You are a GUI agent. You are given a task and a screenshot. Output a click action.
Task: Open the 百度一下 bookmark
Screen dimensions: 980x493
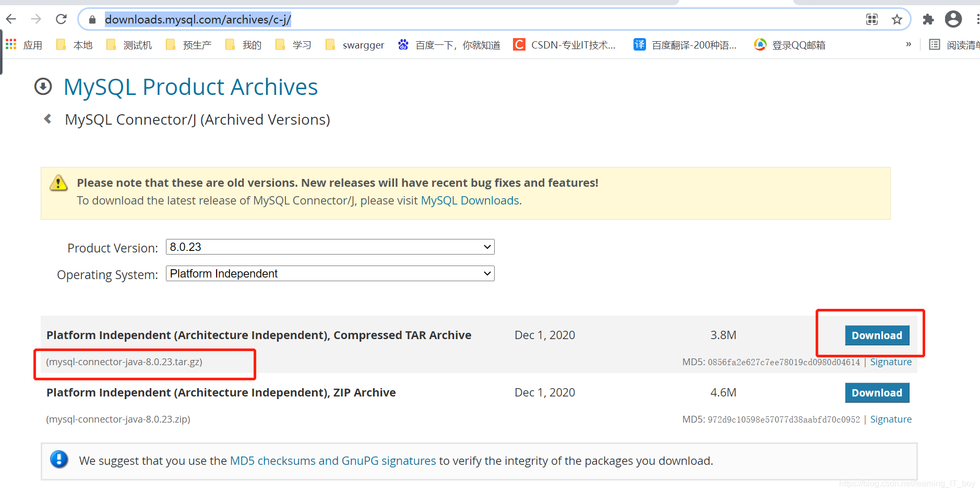[x=449, y=45]
